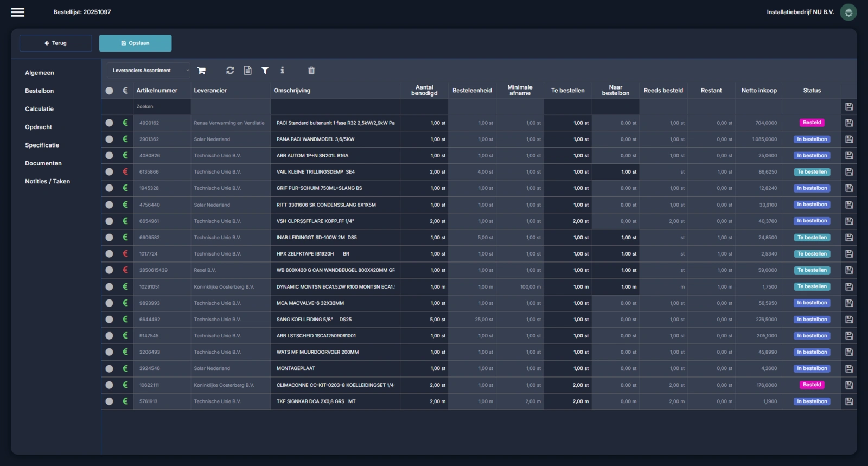Save row for article 4080826
Screen dimensions: 868x466
(x=849, y=156)
